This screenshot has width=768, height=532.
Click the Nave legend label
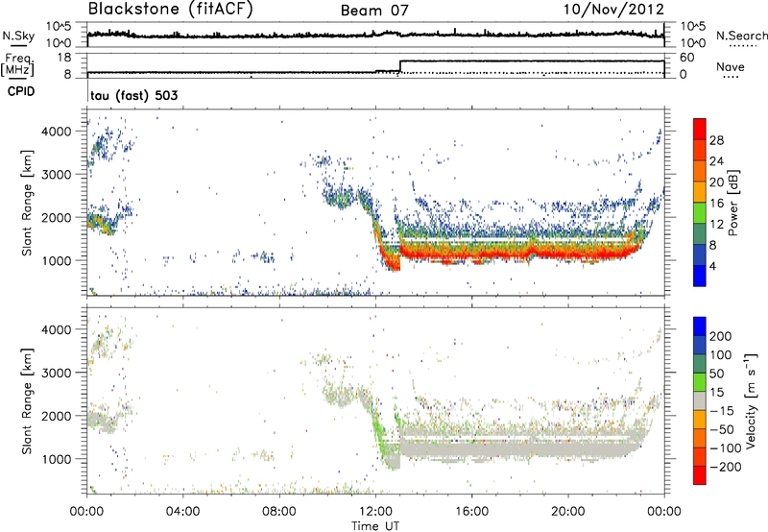(x=731, y=67)
